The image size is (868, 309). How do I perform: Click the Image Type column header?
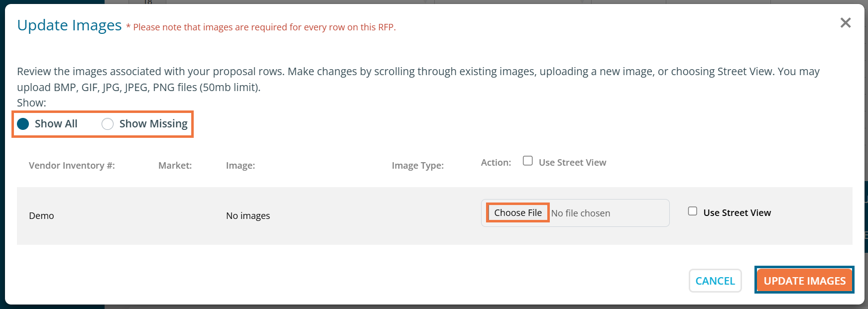pyautogui.click(x=417, y=166)
